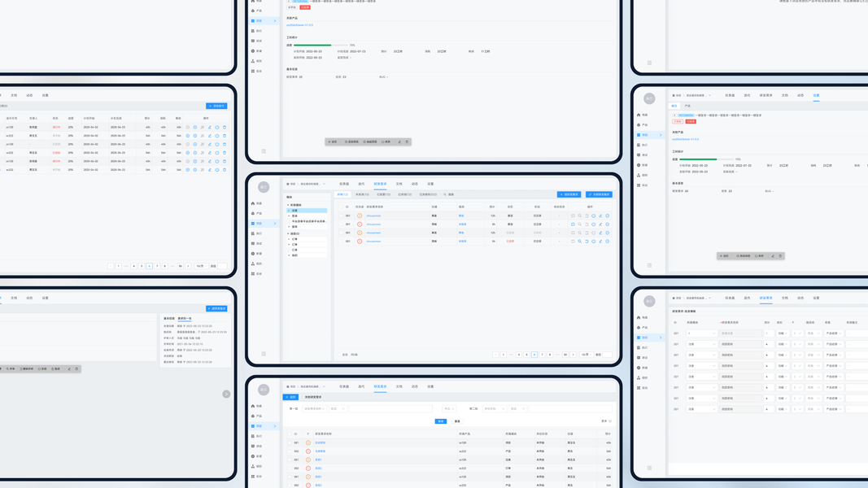
Task: Click pencil edit icon in red-status requirement row
Action: pos(600,242)
